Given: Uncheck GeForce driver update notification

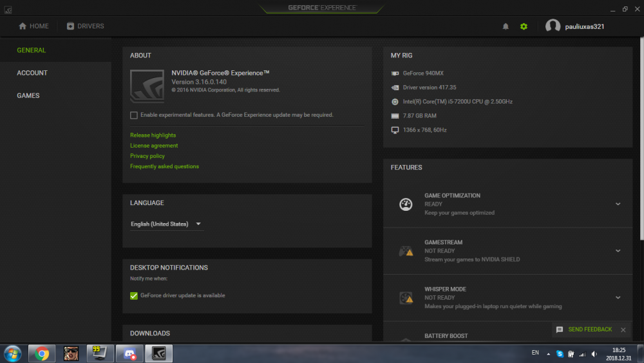Looking at the screenshot, I should 134,295.
